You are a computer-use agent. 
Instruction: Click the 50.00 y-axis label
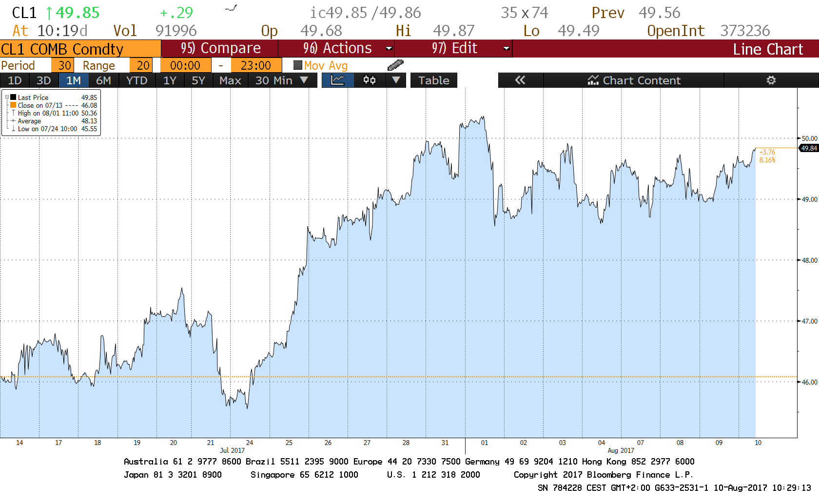pos(810,138)
